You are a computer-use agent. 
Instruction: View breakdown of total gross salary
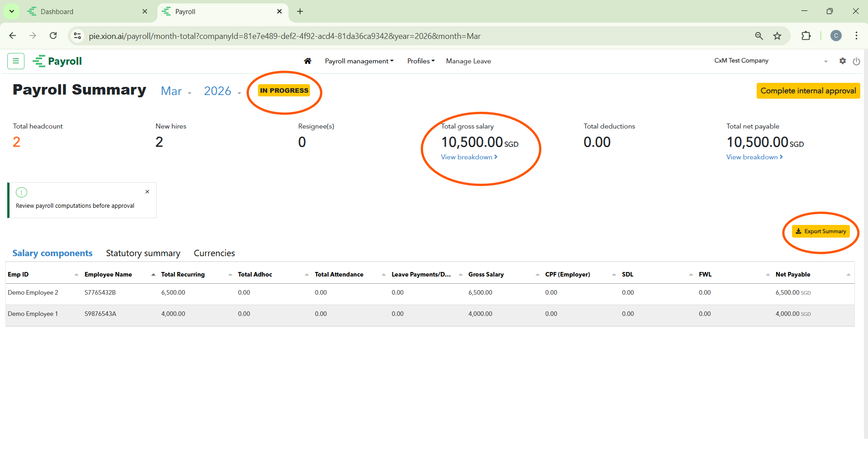click(x=469, y=157)
